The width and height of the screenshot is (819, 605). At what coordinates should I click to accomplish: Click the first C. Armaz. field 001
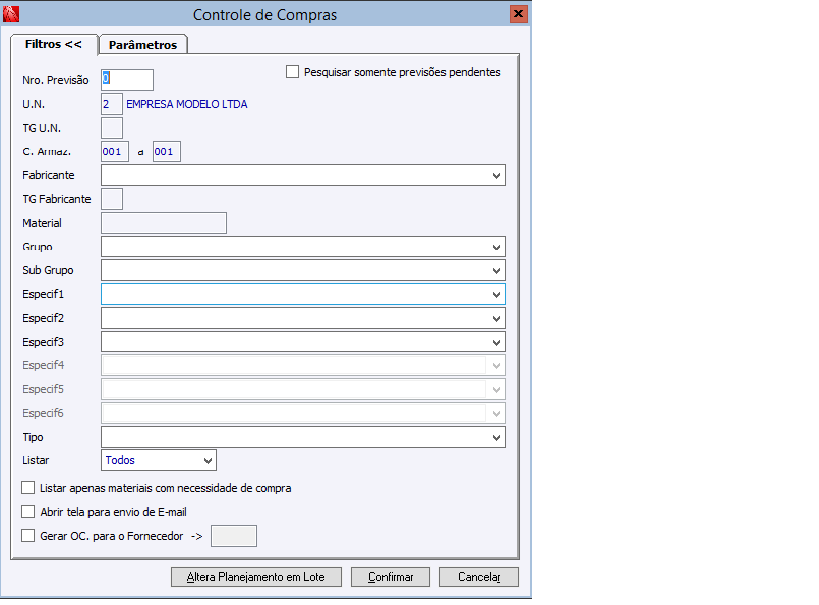click(115, 152)
